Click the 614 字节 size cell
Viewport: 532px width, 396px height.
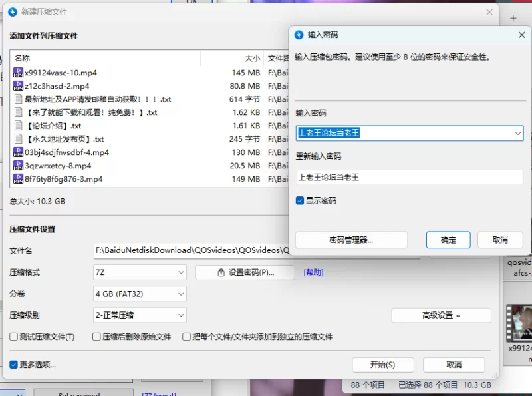click(x=245, y=99)
